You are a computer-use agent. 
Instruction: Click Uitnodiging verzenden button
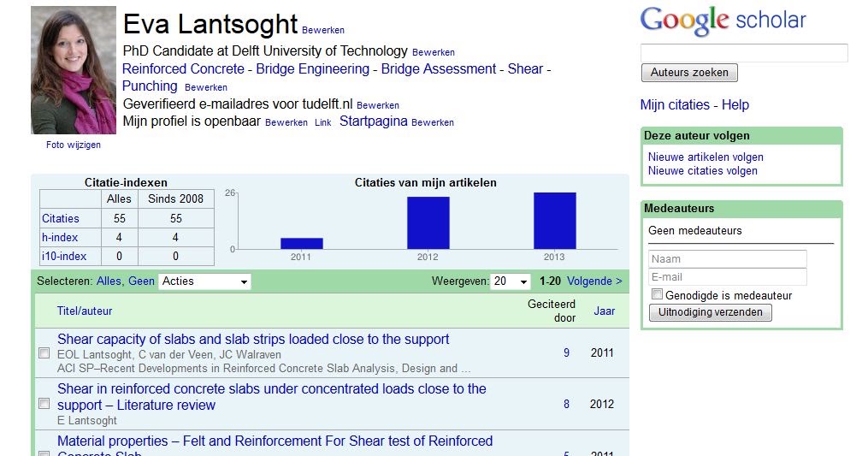(711, 312)
